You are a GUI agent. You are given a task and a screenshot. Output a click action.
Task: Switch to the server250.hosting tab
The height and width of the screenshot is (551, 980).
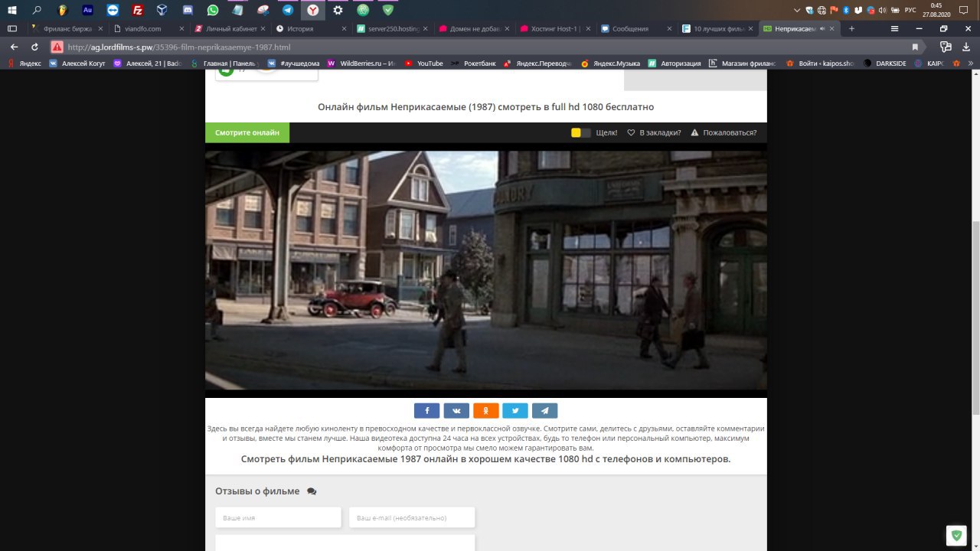pyautogui.click(x=391, y=28)
